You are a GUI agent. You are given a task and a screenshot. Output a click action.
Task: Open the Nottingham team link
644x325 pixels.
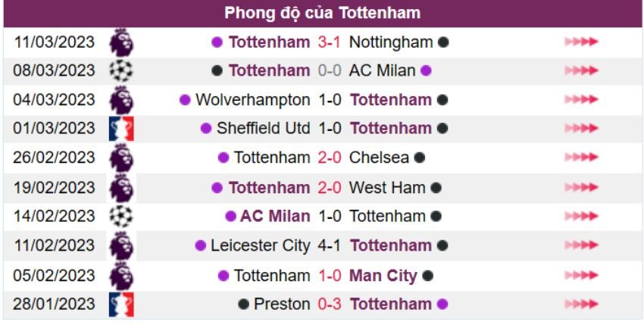[391, 42]
